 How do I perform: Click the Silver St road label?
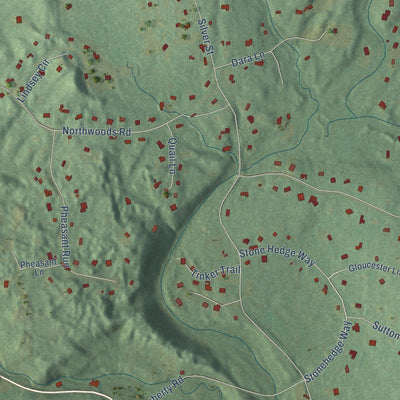[x=206, y=37]
